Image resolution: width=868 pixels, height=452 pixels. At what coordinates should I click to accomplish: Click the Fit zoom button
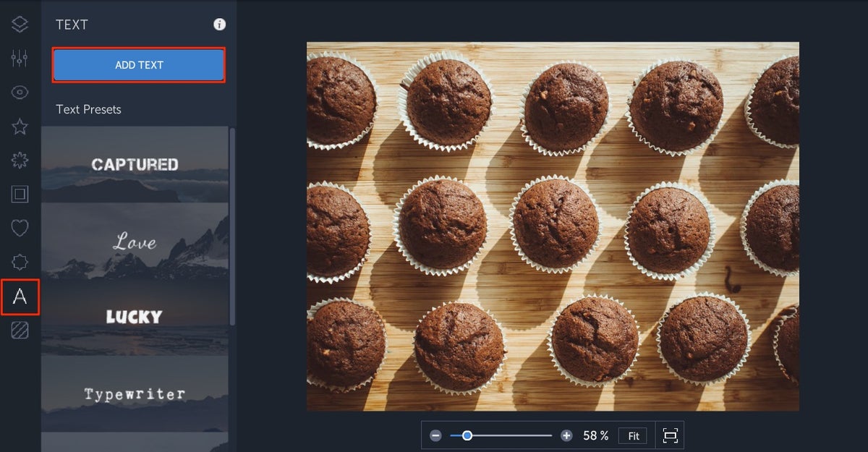click(633, 435)
